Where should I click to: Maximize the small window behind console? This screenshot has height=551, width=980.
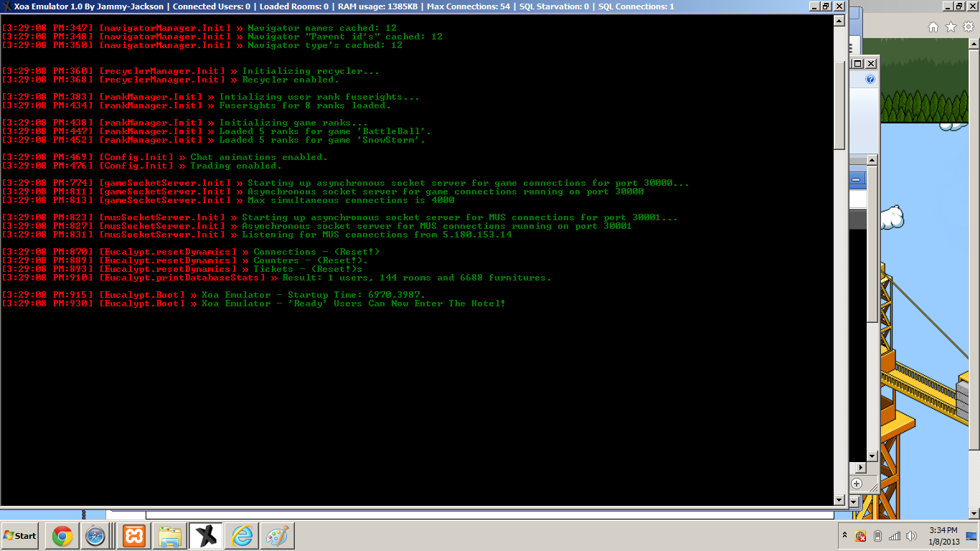coord(858,63)
